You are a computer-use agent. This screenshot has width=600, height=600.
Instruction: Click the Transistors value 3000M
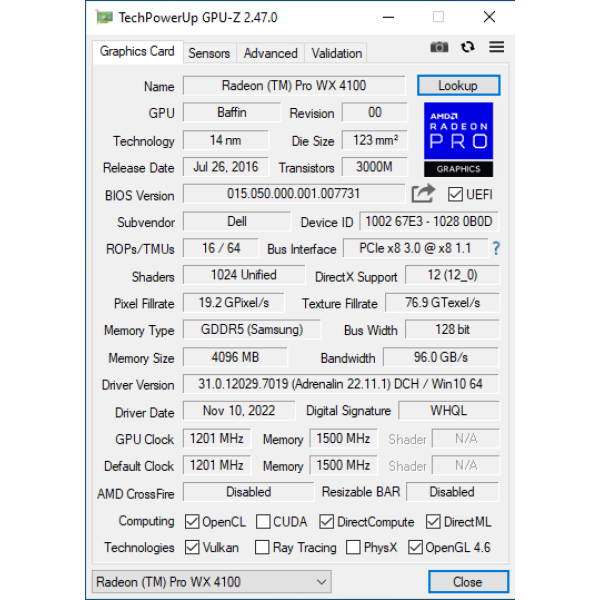pos(375,167)
